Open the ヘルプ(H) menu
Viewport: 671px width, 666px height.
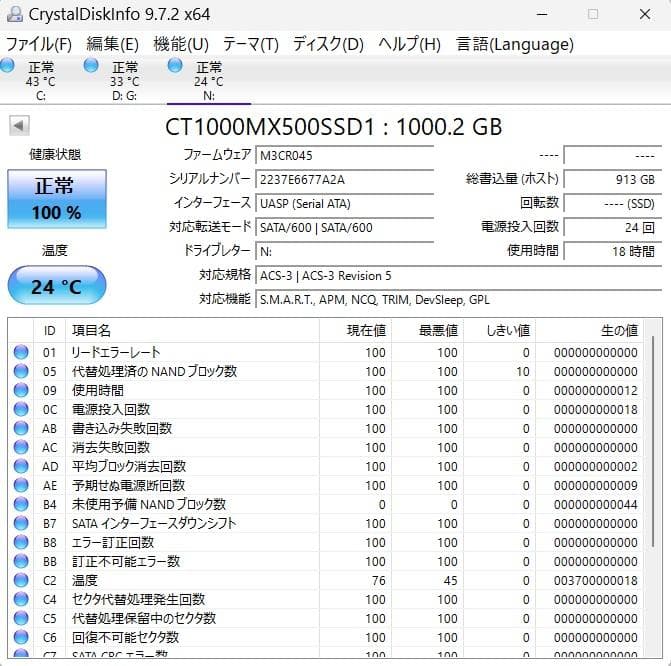[410, 44]
